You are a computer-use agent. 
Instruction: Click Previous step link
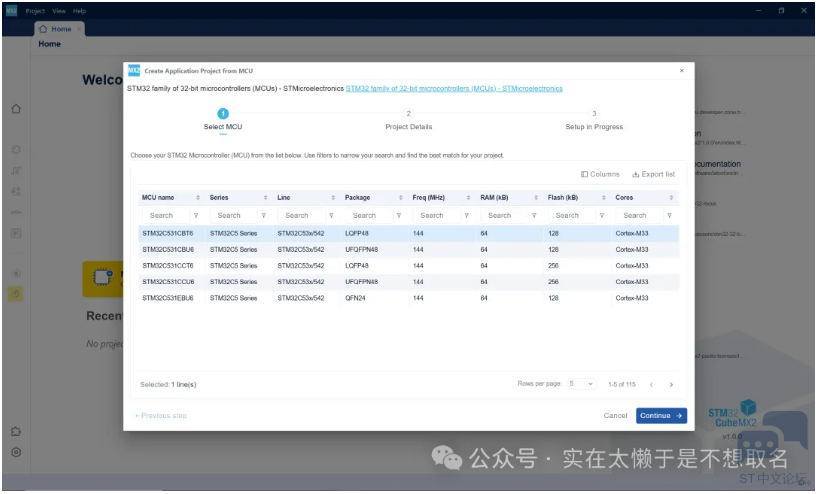[x=161, y=416]
